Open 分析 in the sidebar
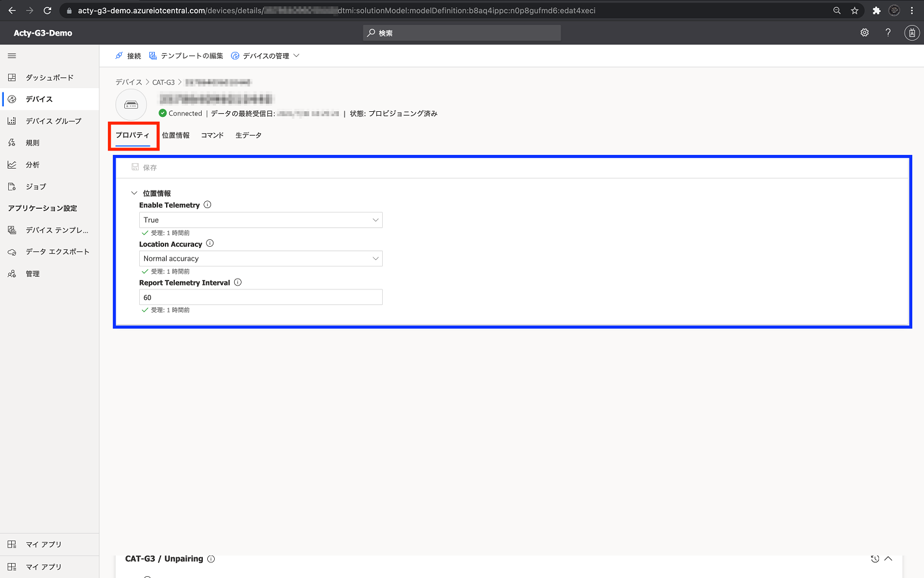This screenshot has height=578, width=924. [49, 165]
